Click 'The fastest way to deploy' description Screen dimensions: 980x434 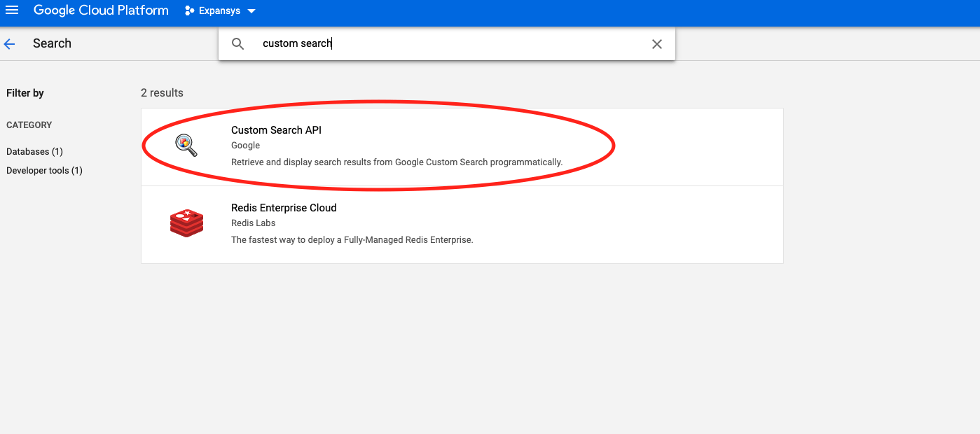pos(352,239)
